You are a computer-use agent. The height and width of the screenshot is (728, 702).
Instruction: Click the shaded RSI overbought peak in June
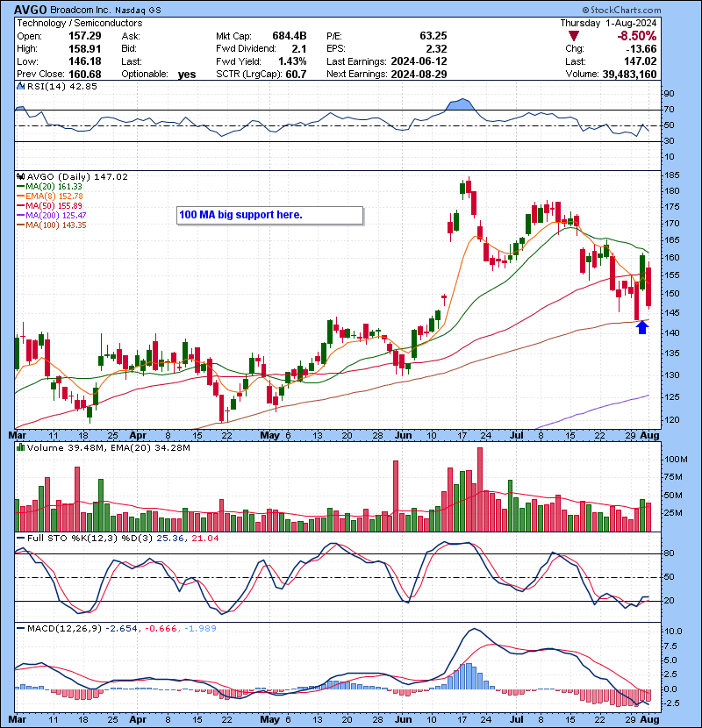click(x=462, y=104)
